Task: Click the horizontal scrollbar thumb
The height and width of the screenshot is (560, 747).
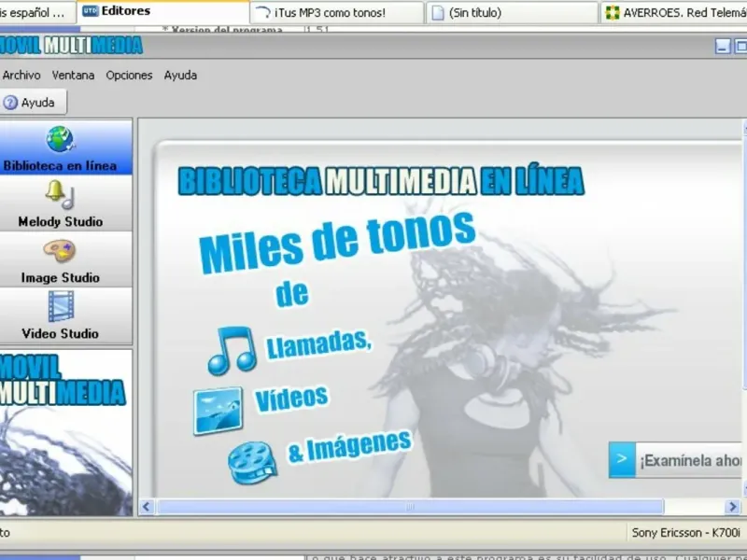Action: [x=410, y=507]
